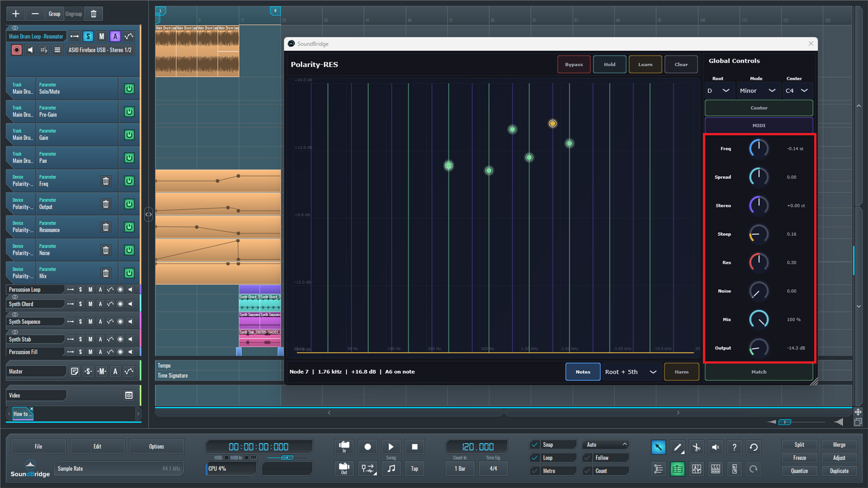Toggle power on Polarity Resonance lane

click(129, 227)
